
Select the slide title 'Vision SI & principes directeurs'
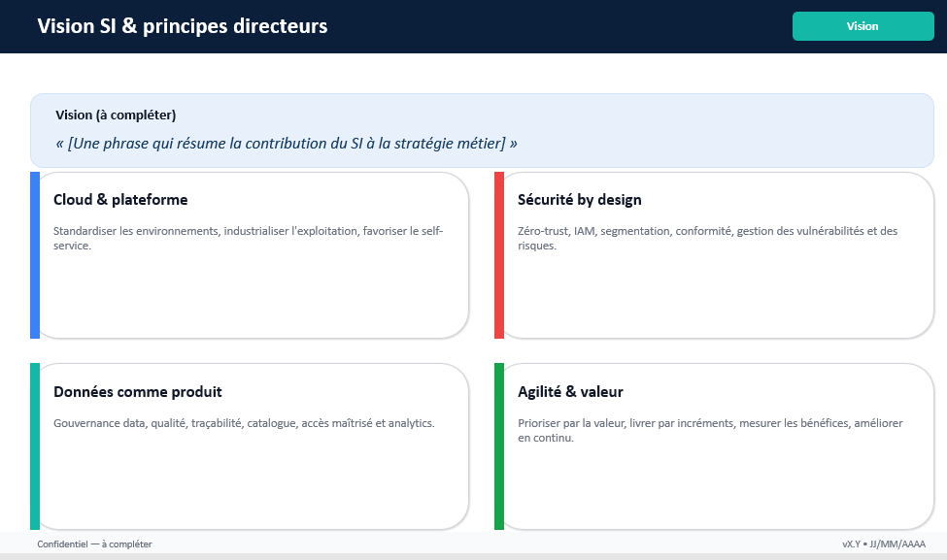coord(182,26)
